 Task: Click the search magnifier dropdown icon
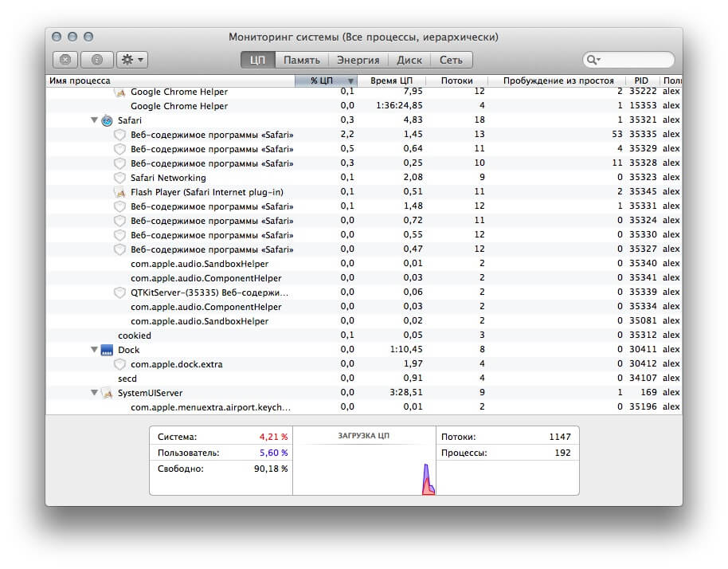pos(593,60)
